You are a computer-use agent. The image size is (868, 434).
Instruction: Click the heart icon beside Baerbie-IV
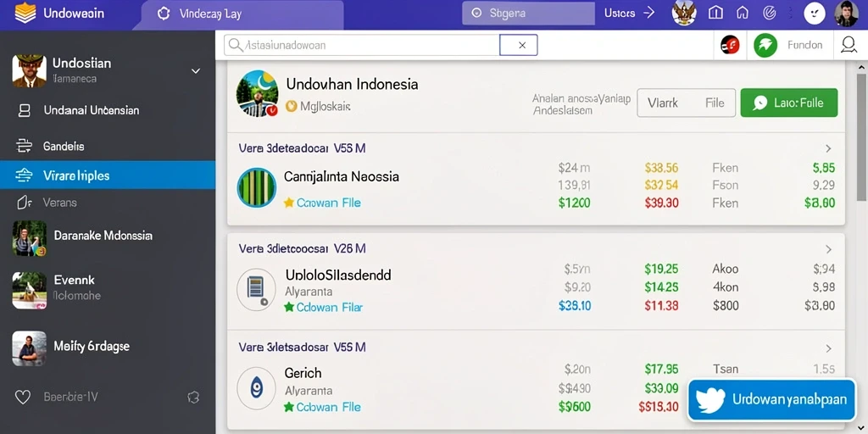22,397
